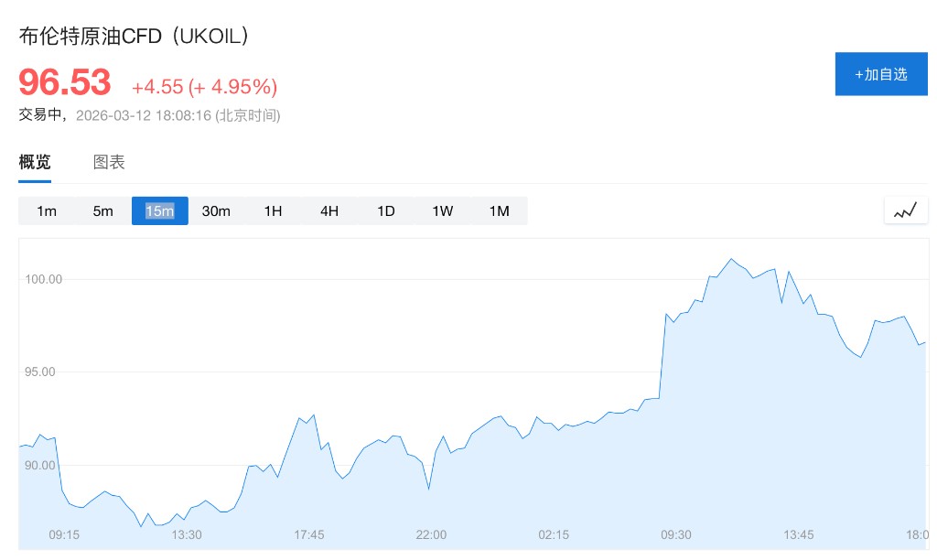
Task: Select the 15m interval
Action: 159,211
